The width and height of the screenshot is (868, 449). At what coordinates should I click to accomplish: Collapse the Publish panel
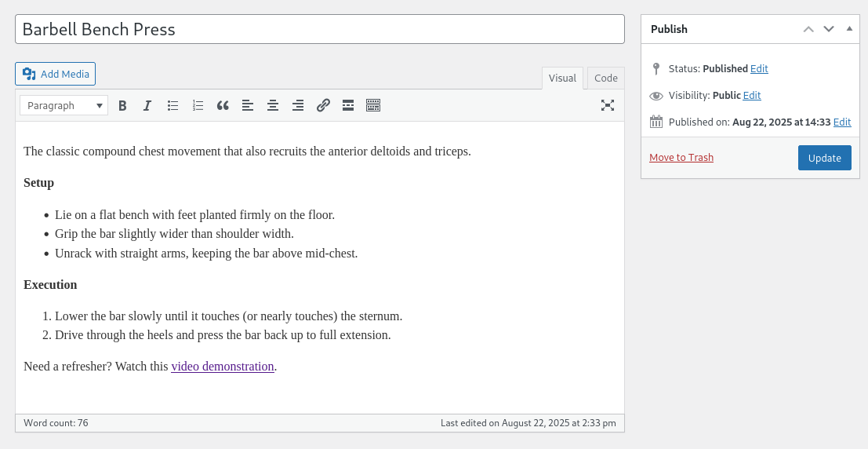point(849,29)
